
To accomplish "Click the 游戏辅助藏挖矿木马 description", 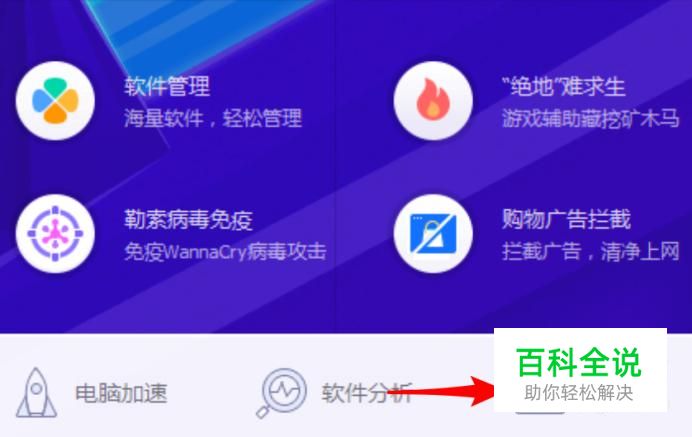I will pos(590,118).
